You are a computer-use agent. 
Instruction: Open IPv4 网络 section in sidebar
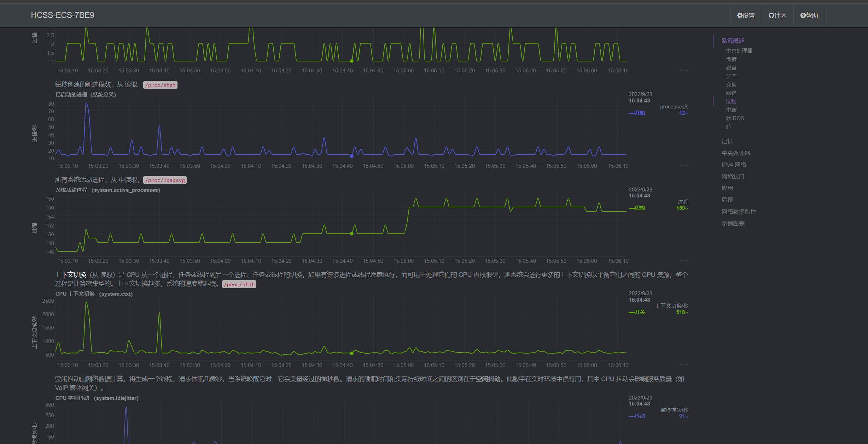click(734, 165)
